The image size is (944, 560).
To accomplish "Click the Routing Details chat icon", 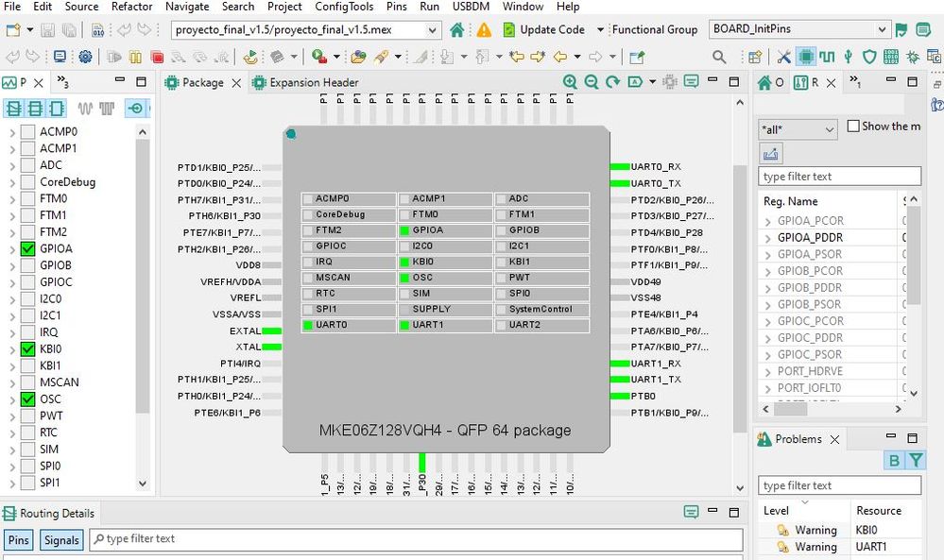I will (x=691, y=512).
